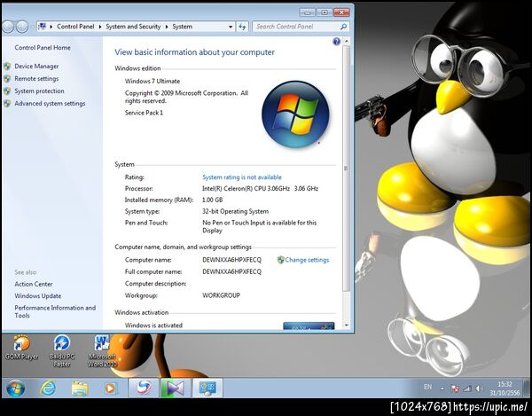The height and width of the screenshot is (416, 532).
Task: Click the Windows 7 logo image
Action: [x=295, y=114]
